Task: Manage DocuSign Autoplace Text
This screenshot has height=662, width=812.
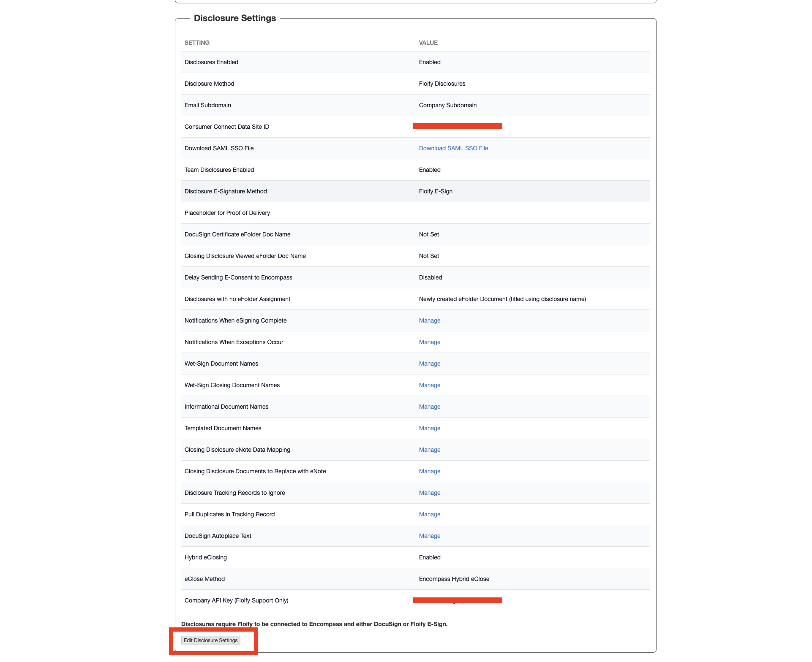Action: [429, 536]
